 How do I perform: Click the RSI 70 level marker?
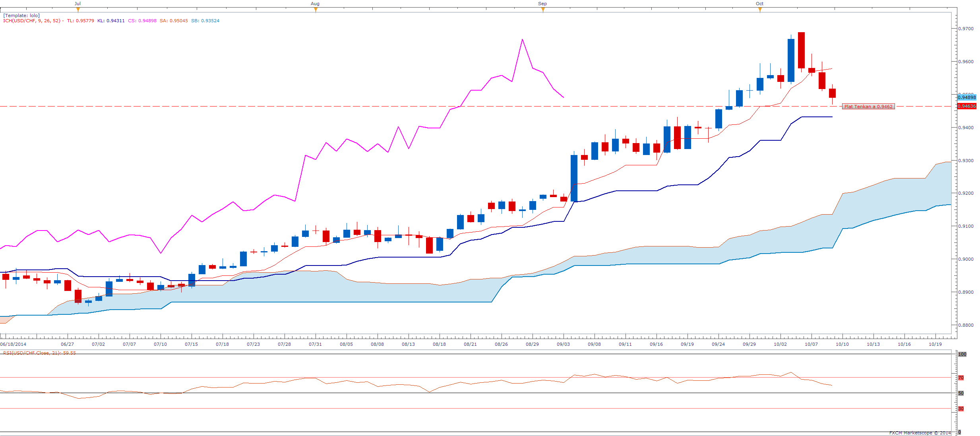961,378
